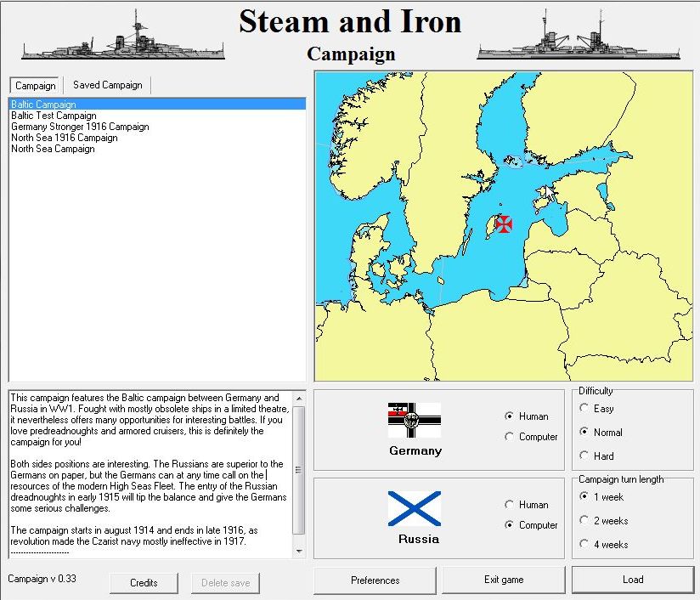Open the Preferences dialog

pyautogui.click(x=375, y=580)
